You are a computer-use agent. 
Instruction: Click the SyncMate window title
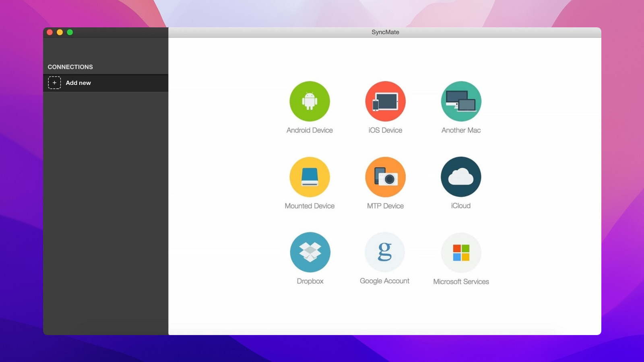385,32
